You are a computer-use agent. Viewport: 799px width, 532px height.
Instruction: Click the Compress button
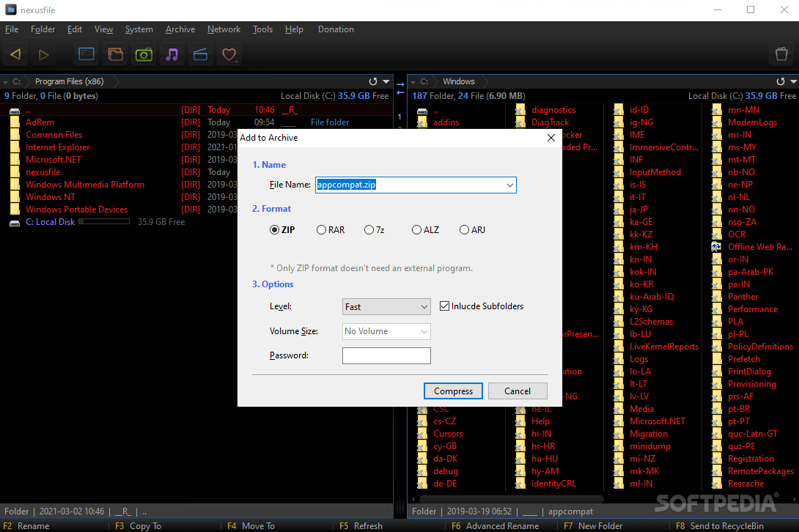pos(453,391)
